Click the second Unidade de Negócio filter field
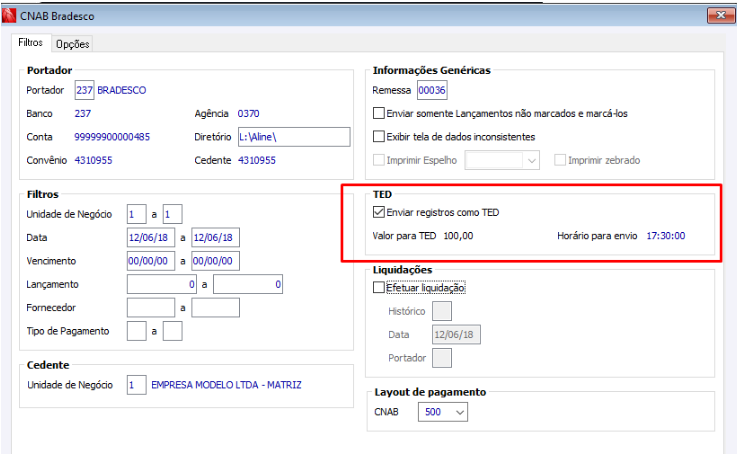Screen dimensions: 737x456 click(x=172, y=214)
